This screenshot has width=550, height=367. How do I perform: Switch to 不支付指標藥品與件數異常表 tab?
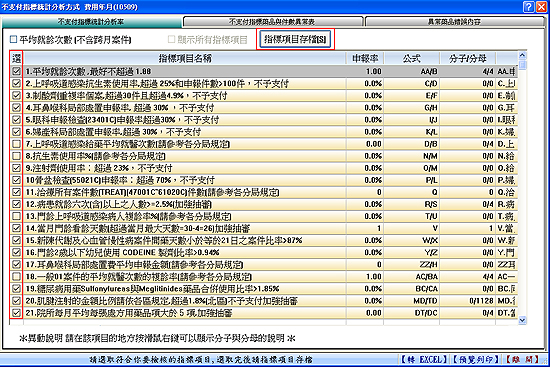pyautogui.click(x=273, y=22)
